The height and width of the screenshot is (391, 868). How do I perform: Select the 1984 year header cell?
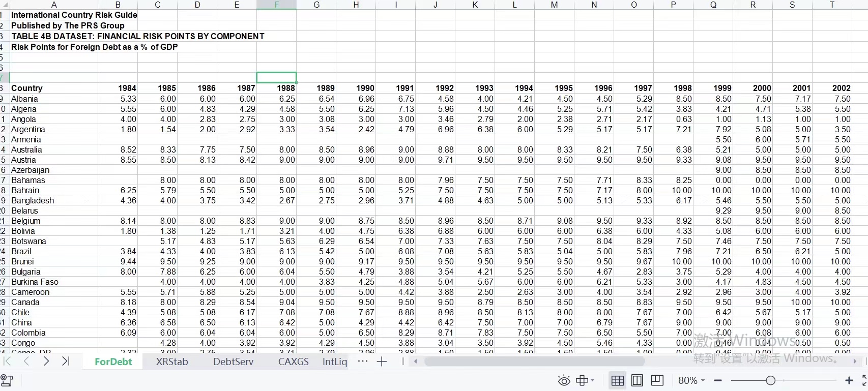coord(118,88)
